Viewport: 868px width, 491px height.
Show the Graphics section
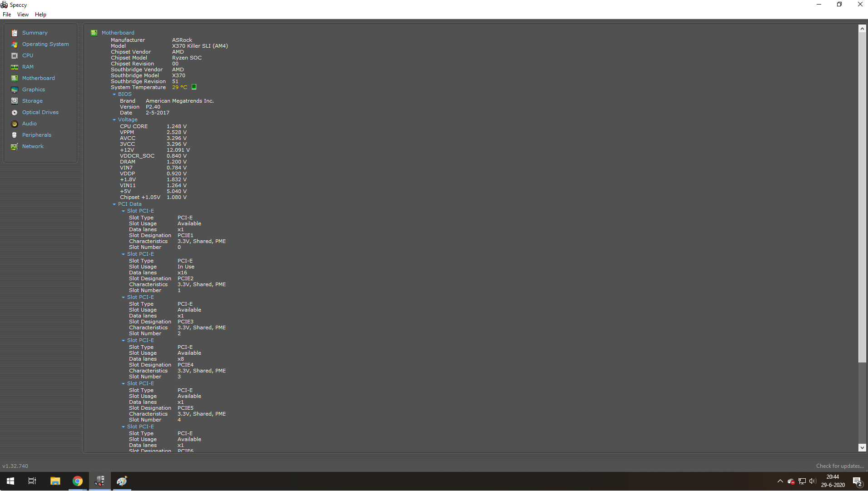pos(34,89)
